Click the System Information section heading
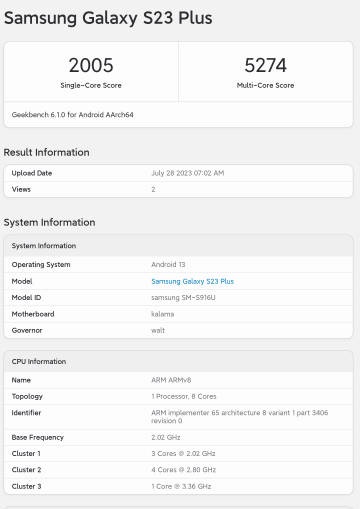360x509 pixels. click(49, 222)
